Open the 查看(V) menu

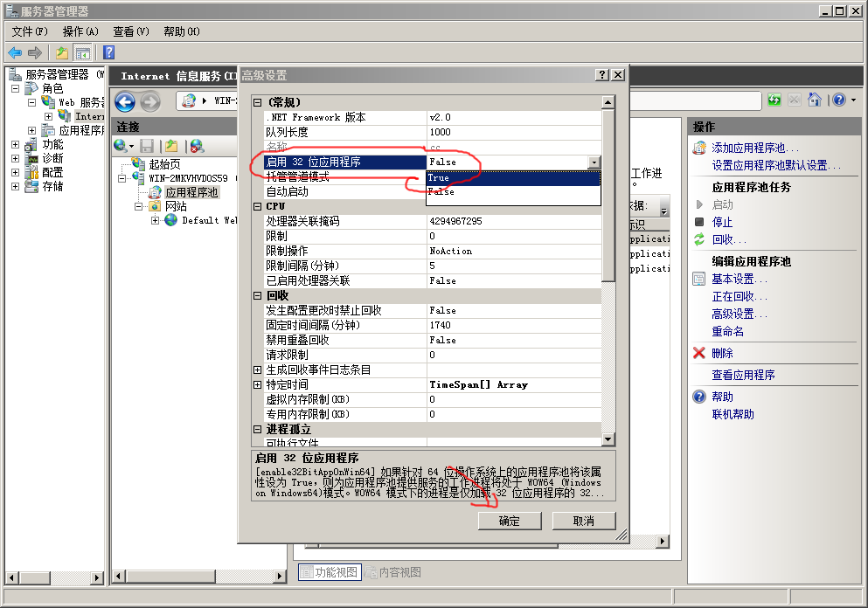pyautogui.click(x=130, y=31)
